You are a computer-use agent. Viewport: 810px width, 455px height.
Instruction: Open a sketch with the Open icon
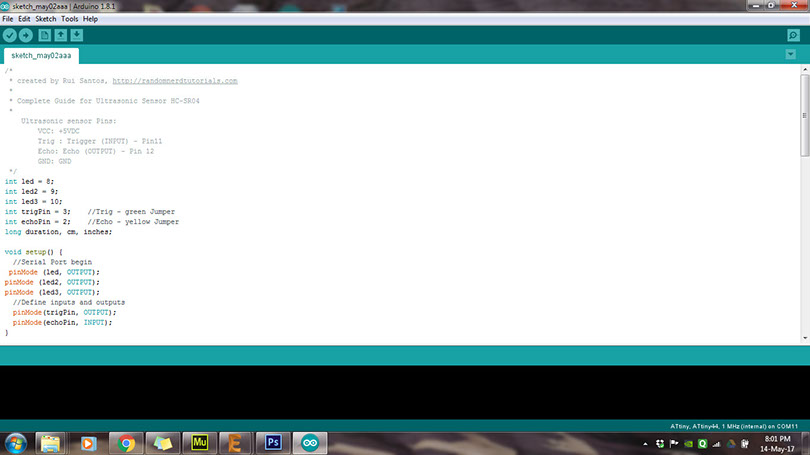click(x=60, y=35)
